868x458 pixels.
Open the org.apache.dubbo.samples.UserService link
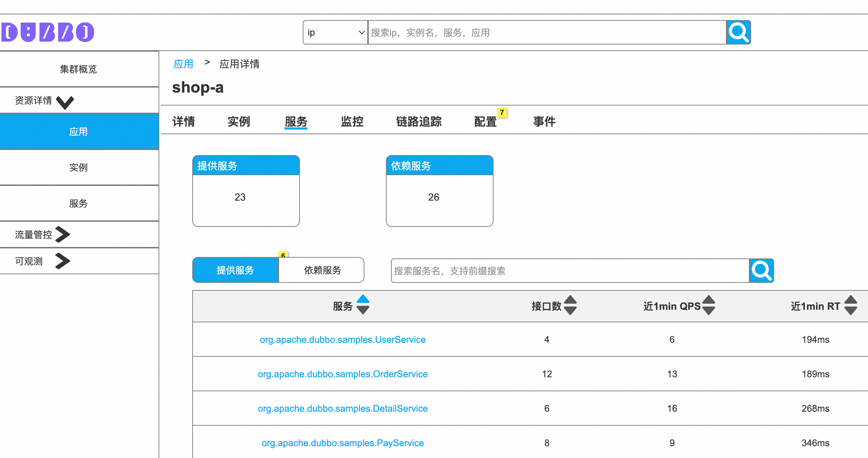coord(343,340)
